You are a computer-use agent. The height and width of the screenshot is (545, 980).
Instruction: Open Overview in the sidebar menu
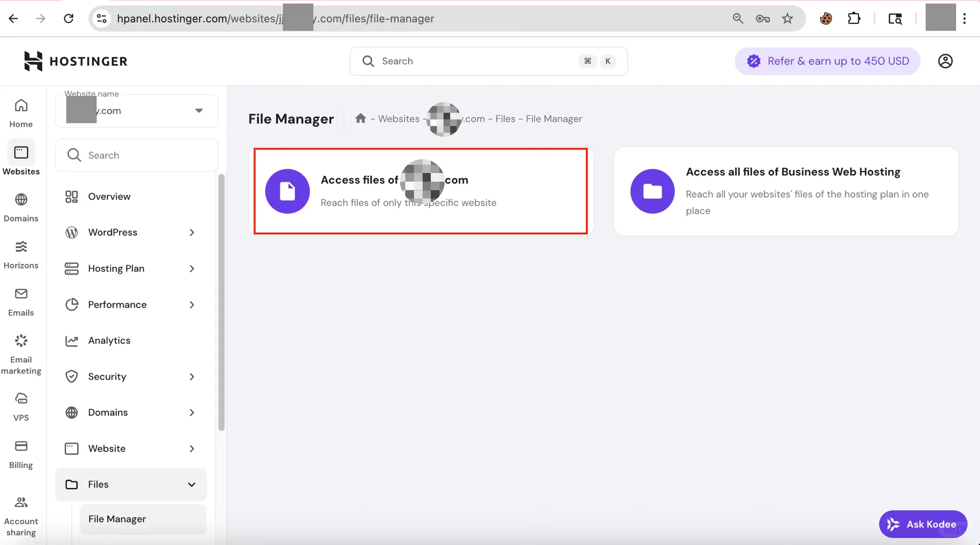[131, 196]
